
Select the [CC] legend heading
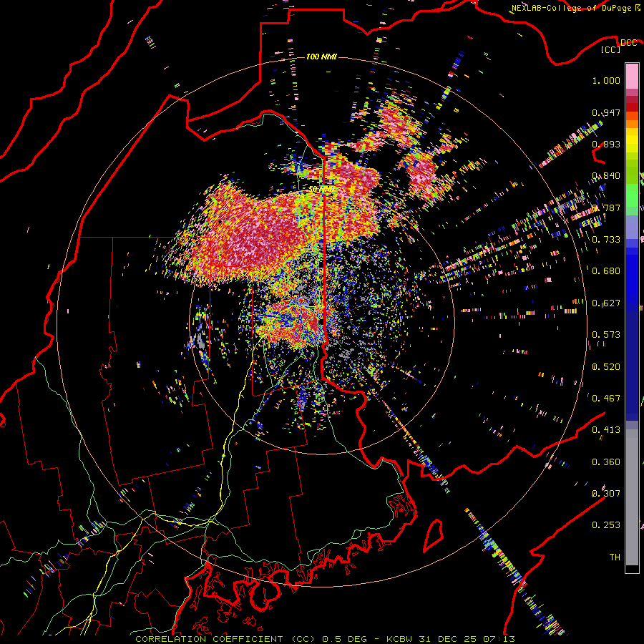tap(611, 49)
